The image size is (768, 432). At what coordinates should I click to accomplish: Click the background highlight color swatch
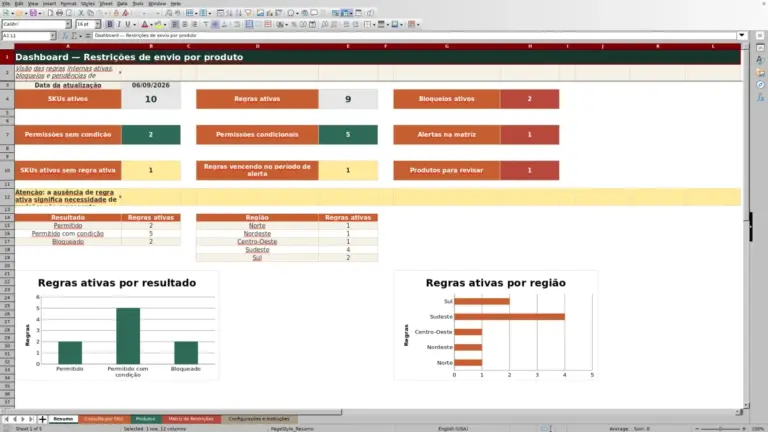(x=158, y=24)
